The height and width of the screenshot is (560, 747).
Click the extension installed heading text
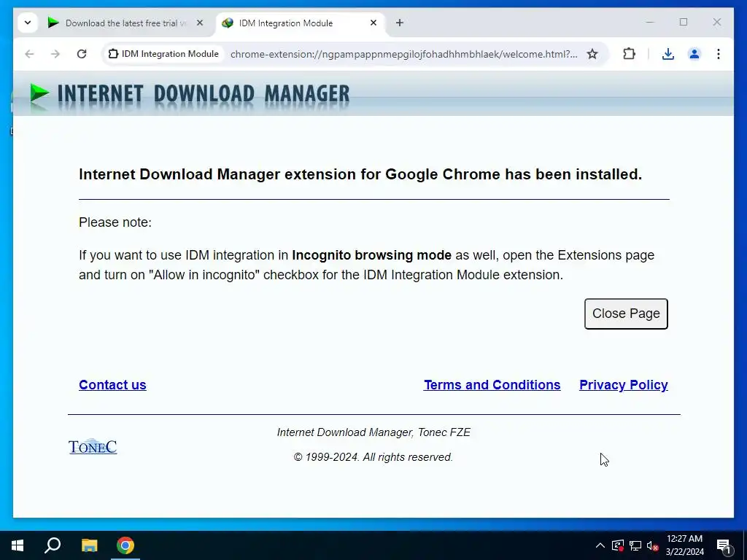point(360,174)
